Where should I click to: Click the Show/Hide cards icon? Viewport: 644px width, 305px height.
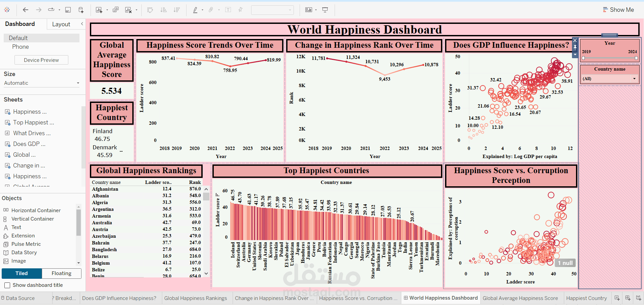pos(309,10)
